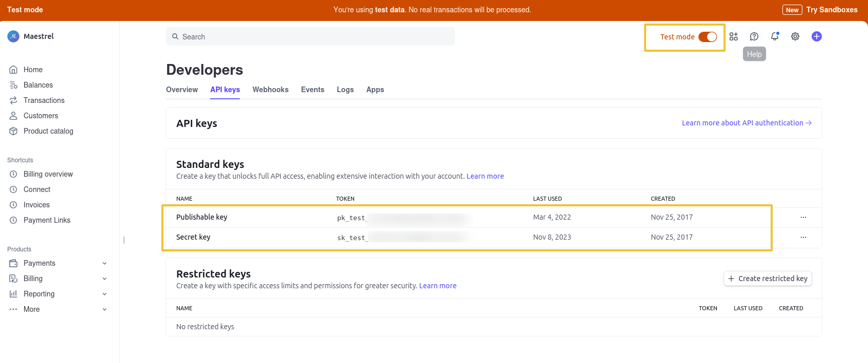The width and height of the screenshot is (868, 363).
Task: Click Try Sandboxes in the top banner
Action: pos(832,10)
